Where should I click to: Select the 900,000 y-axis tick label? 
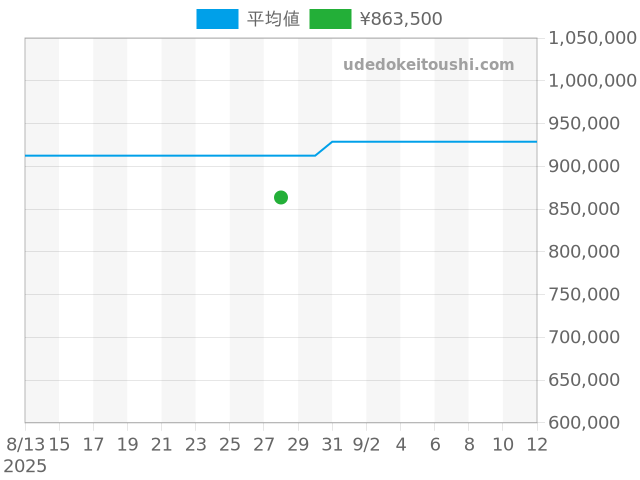(x=592, y=166)
